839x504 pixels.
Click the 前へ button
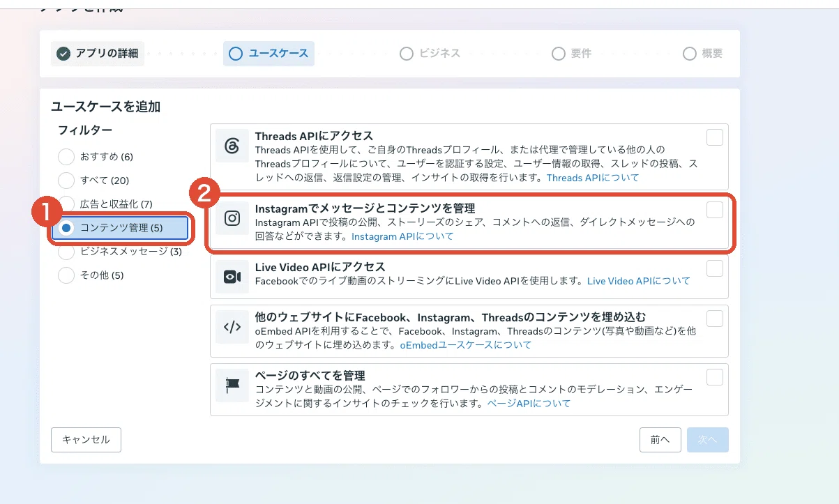(x=660, y=440)
